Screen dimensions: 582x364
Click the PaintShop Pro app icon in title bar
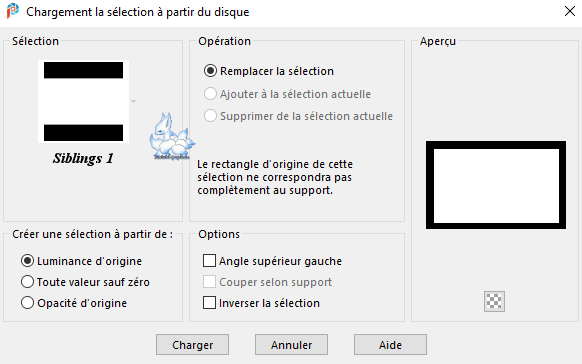[x=13, y=10]
